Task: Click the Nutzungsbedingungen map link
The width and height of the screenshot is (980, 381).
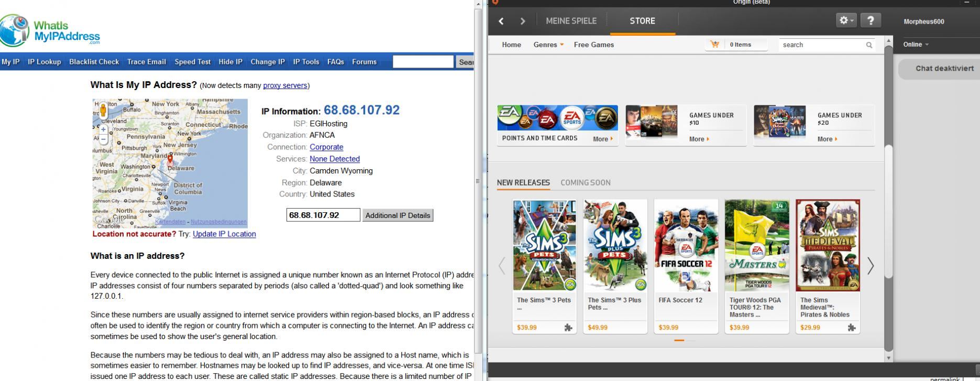Action: 218,222
